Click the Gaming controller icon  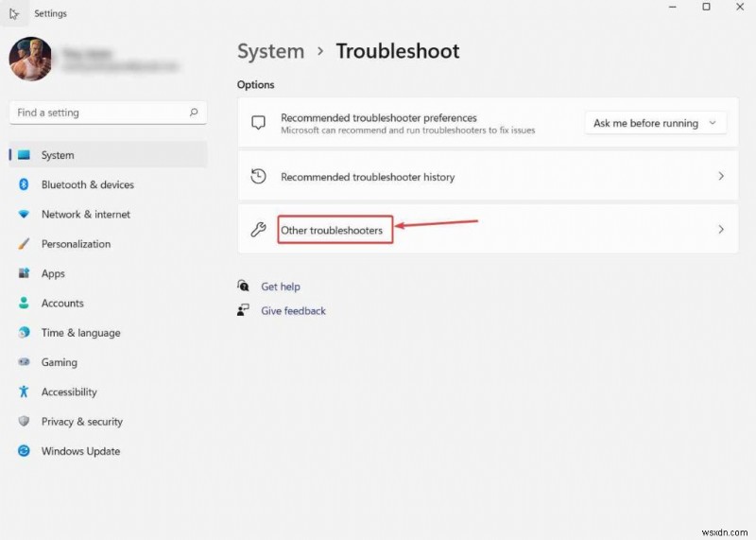click(x=24, y=362)
